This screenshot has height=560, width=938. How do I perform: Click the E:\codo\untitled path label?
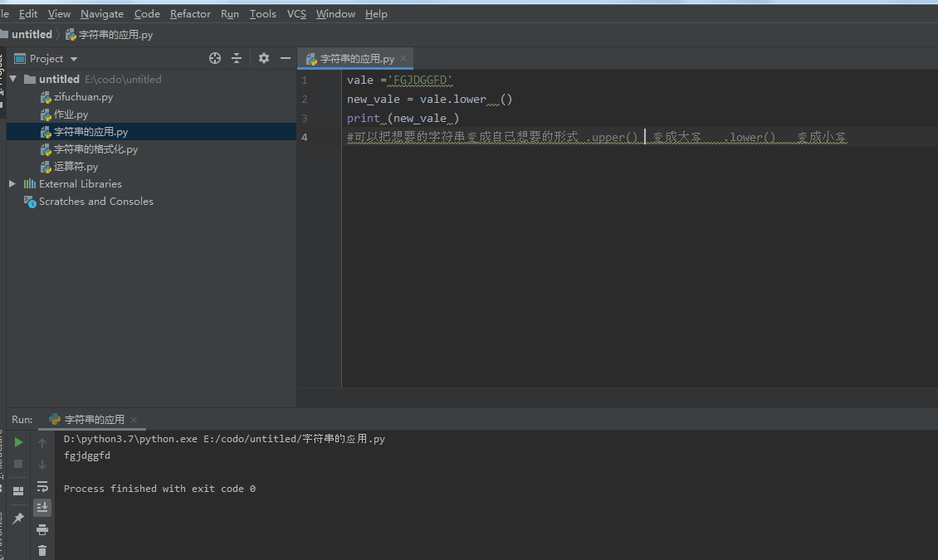123,79
